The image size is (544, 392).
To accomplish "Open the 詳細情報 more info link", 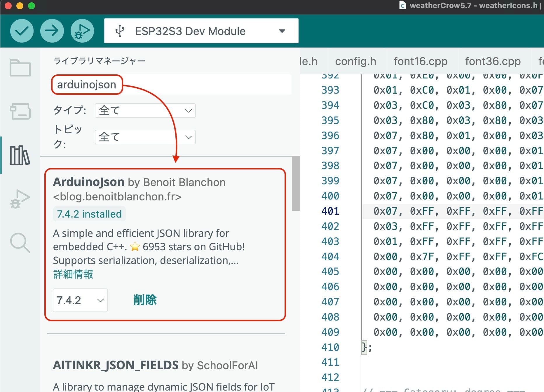I will (x=73, y=274).
